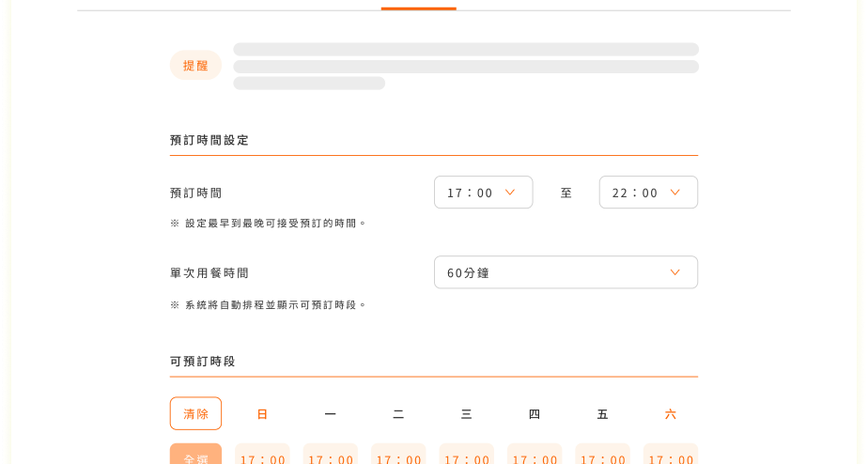Select the 四 (Thursday) column header
Viewport: 868px width, 464px height.
[535, 414]
